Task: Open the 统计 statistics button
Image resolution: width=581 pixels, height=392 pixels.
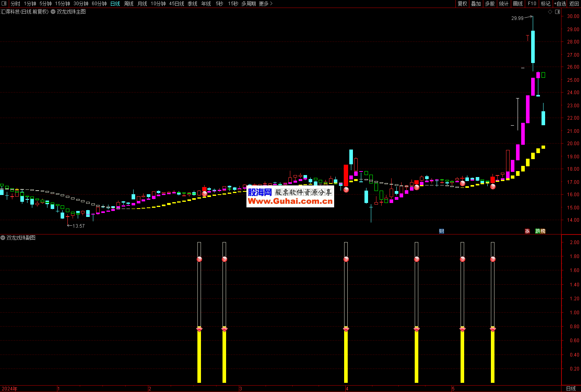Action: [504, 4]
